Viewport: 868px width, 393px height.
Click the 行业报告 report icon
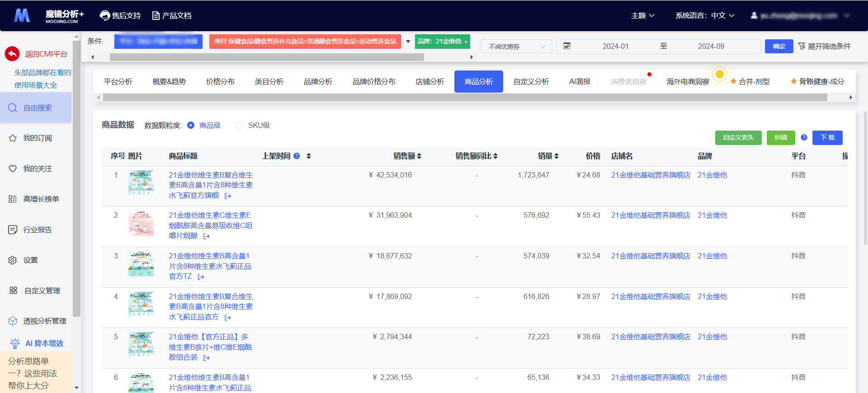point(13,229)
